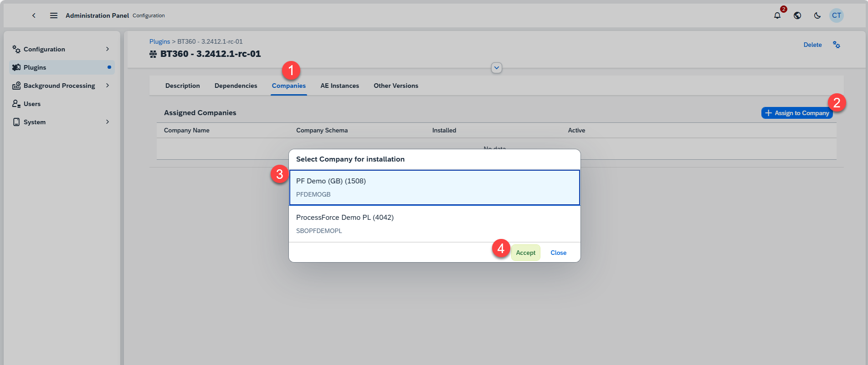868x365 pixels.
Task: Switch to the AE Instances tab
Action: click(x=339, y=86)
